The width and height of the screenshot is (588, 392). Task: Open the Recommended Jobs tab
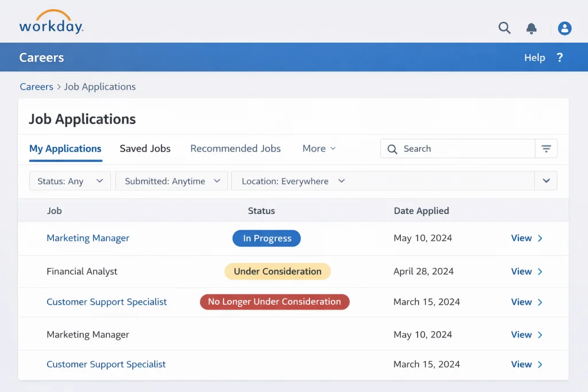235,148
